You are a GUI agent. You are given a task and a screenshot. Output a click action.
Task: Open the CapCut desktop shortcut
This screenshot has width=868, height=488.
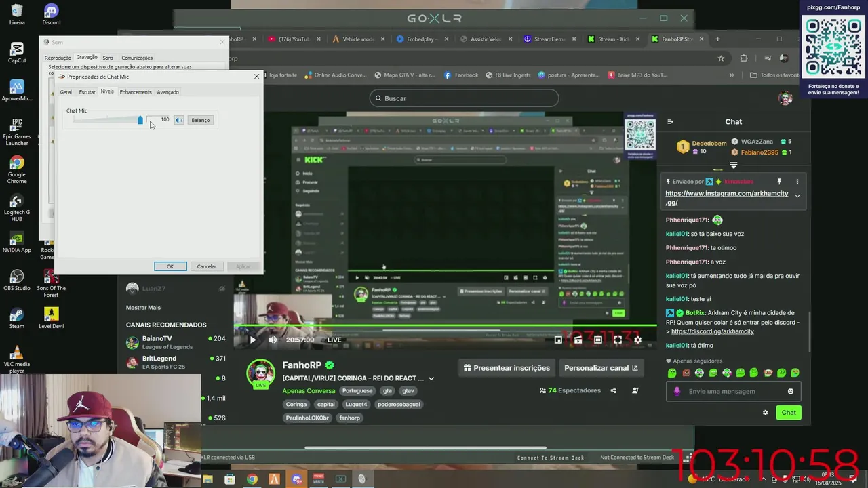pyautogui.click(x=17, y=53)
